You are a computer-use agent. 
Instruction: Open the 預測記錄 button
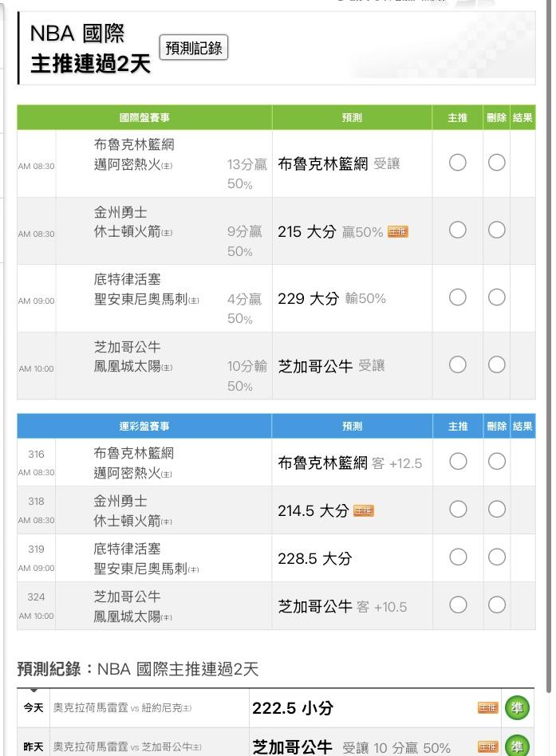pyautogui.click(x=194, y=48)
